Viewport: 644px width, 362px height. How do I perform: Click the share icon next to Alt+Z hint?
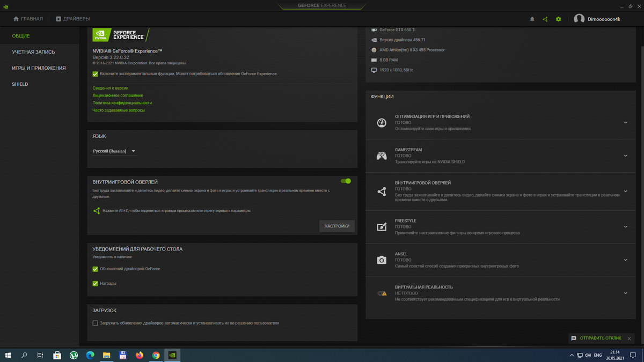tap(97, 211)
